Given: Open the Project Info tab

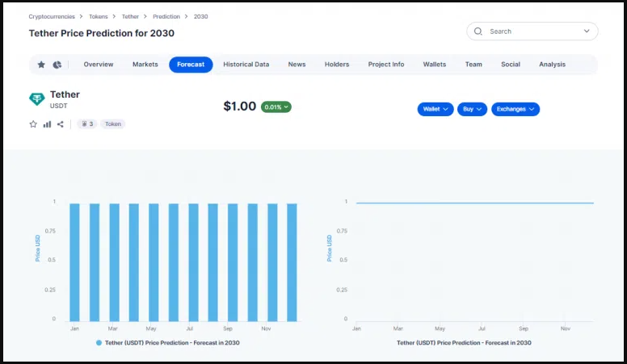Looking at the screenshot, I should click(386, 65).
